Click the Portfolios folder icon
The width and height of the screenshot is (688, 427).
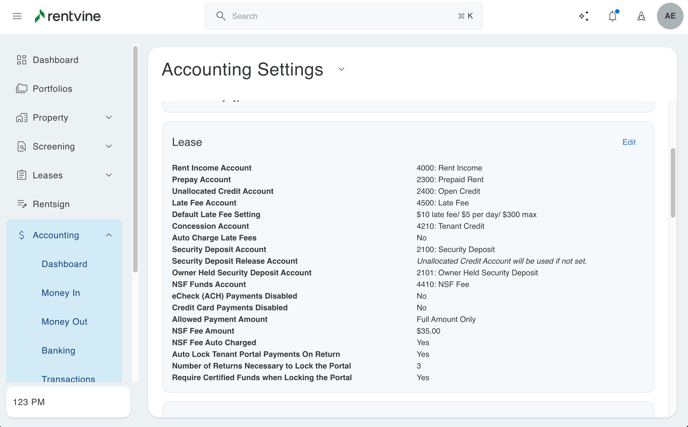[x=22, y=89]
